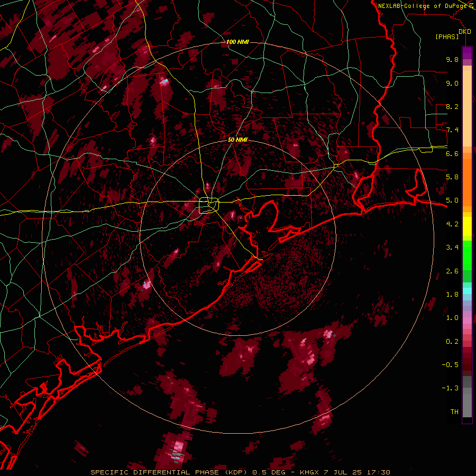The width and height of the screenshot is (476, 476).
Task: Select the -1.3 scale value
Action: (x=450, y=388)
